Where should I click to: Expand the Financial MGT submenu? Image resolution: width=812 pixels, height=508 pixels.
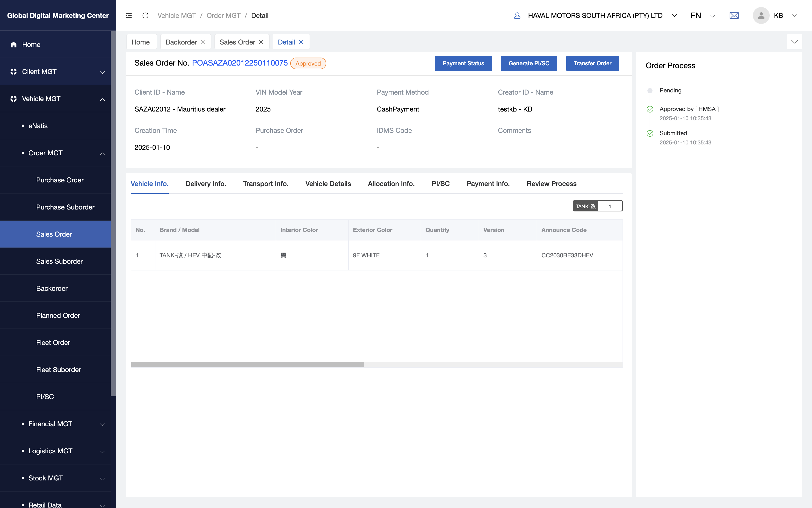point(102,425)
